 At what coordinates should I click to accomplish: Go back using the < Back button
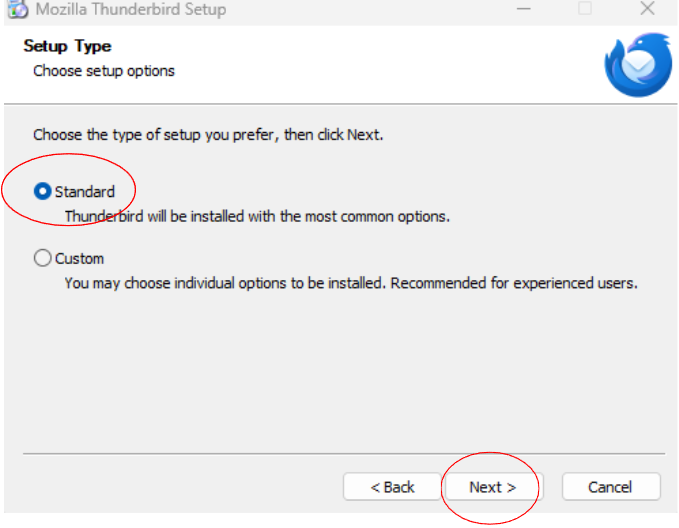pyautogui.click(x=392, y=487)
